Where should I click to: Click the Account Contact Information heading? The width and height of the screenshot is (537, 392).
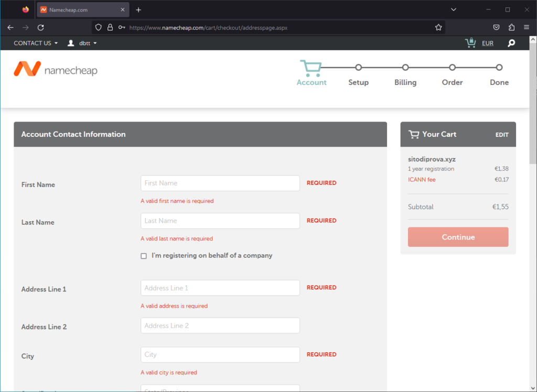[x=73, y=134]
